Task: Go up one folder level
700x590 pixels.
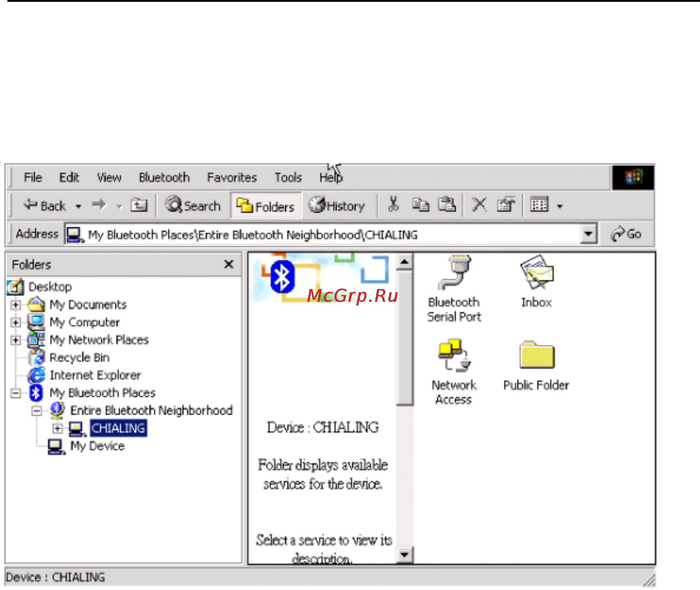Action: click(139, 205)
